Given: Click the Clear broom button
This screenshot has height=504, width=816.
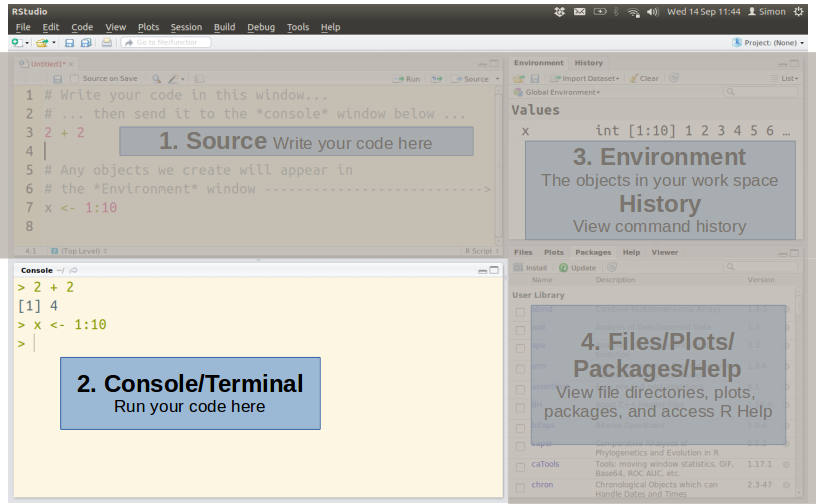Looking at the screenshot, I should click(644, 78).
